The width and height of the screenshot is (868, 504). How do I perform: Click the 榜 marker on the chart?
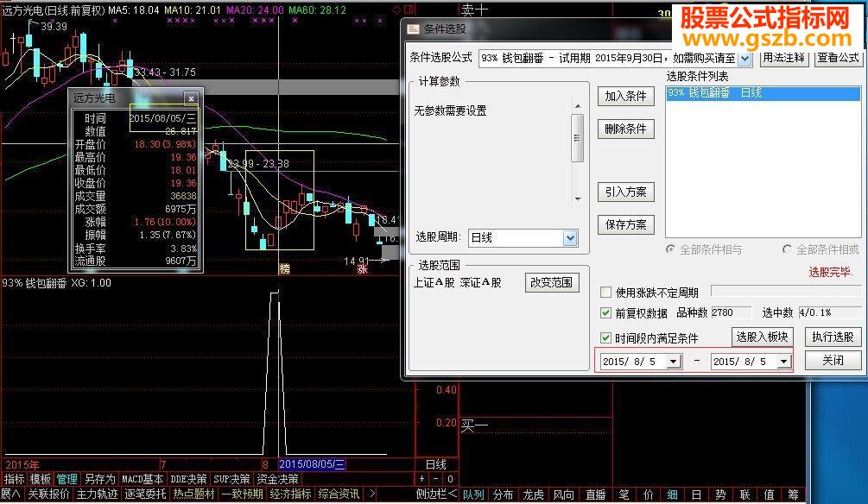(x=284, y=269)
